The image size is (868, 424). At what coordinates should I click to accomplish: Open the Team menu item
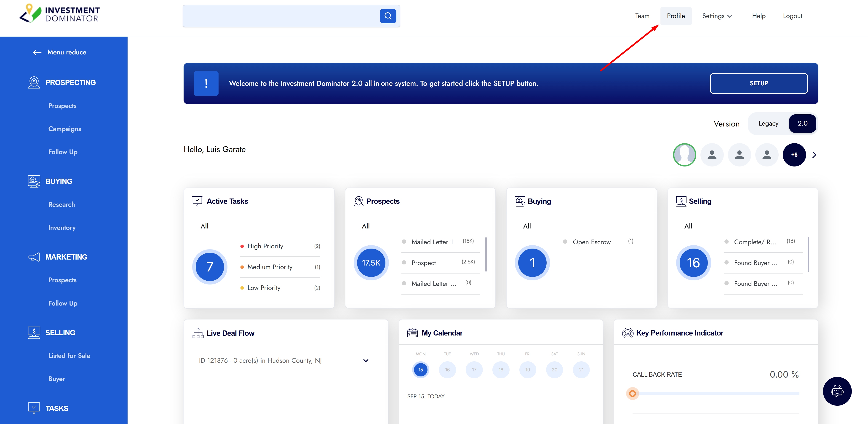tap(642, 16)
